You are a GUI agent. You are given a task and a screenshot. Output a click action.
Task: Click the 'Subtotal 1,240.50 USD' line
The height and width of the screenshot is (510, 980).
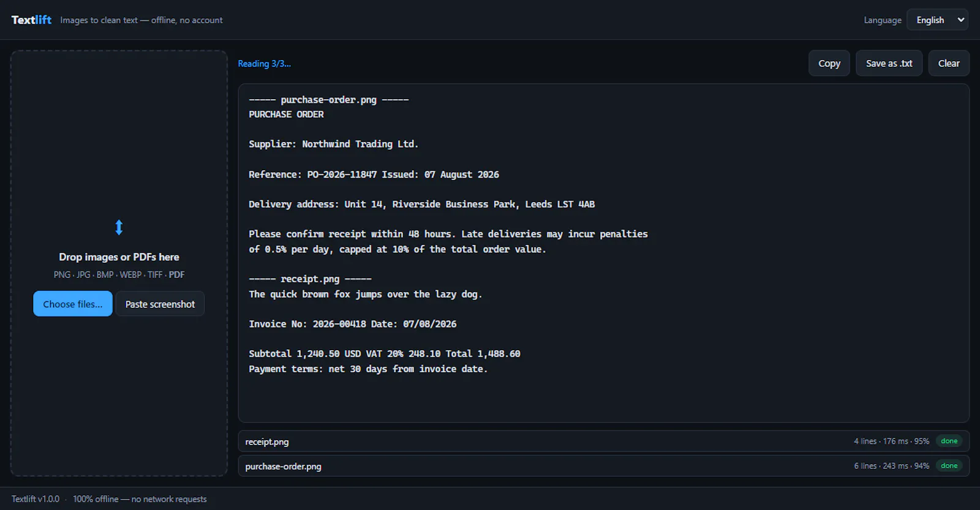coord(384,354)
